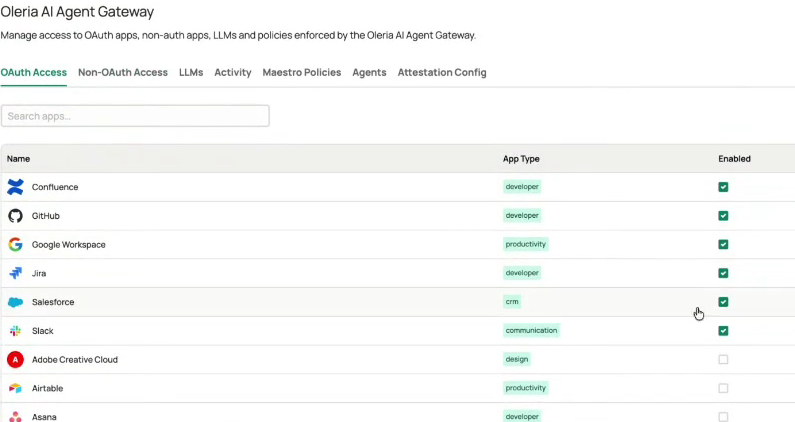This screenshot has width=795, height=422.
Task: Click the Slack app name
Action: tap(43, 331)
